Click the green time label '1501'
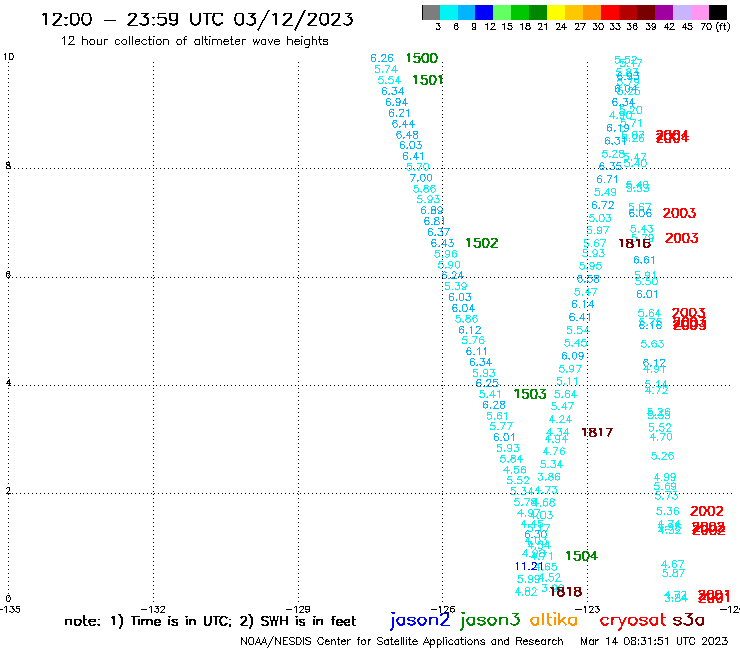Screen dimensions: 740x650 click(x=428, y=80)
